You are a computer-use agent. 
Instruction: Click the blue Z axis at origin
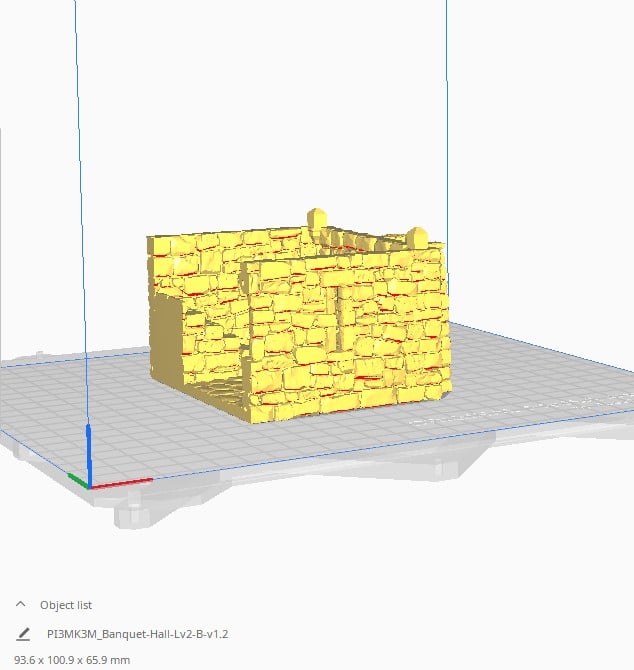coord(88,450)
